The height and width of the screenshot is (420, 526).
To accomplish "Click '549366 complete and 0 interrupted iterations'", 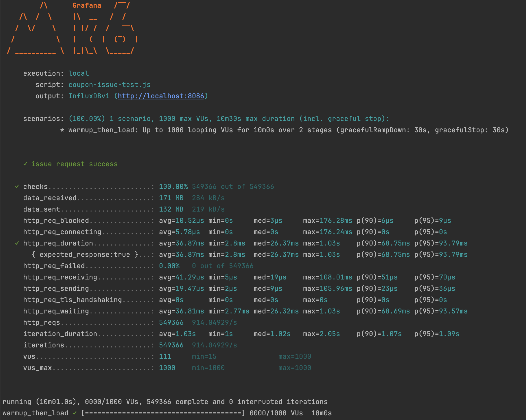I will coord(237,402).
